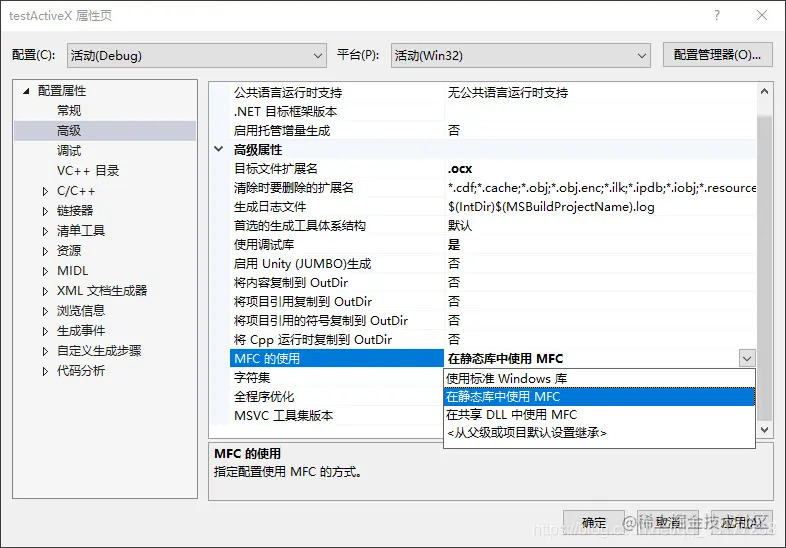Click the MFC 的使用 dropdown arrow button
This screenshot has width=786, height=548.
click(747, 359)
